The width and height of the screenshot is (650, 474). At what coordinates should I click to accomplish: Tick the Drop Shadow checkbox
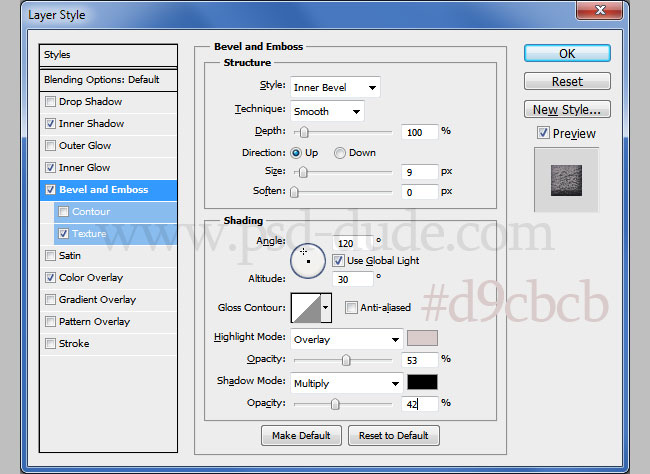click(x=50, y=102)
